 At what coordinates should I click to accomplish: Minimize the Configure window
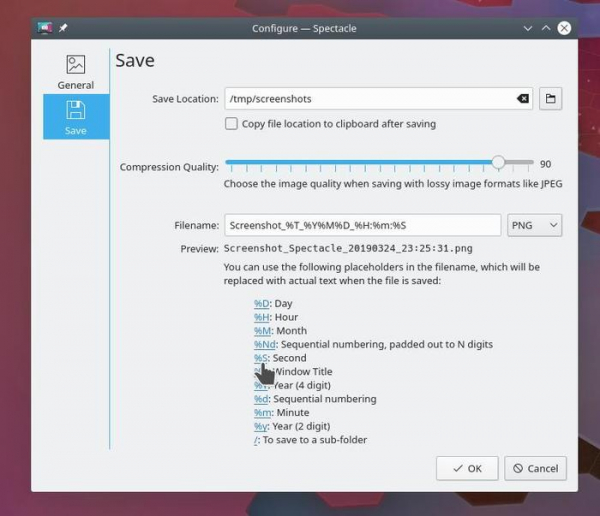[528, 28]
